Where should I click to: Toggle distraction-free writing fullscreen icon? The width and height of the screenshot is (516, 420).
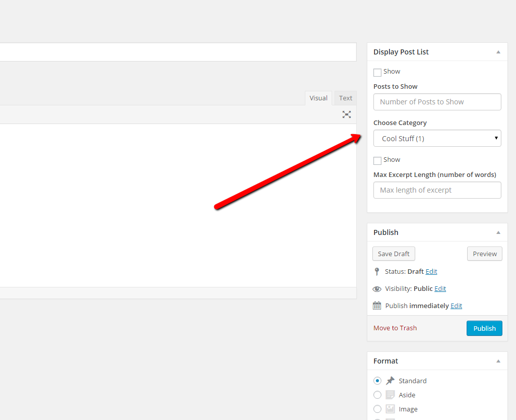[x=347, y=114]
